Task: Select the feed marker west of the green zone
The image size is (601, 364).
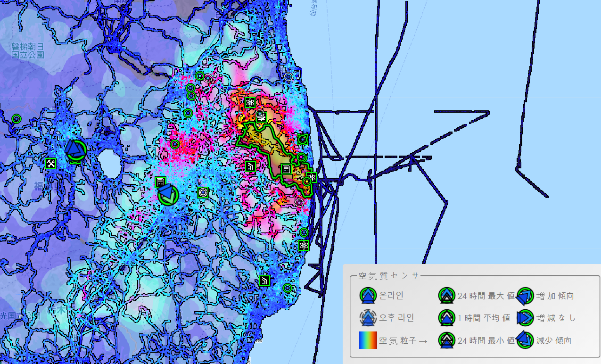Action: [x=251, y=165]
